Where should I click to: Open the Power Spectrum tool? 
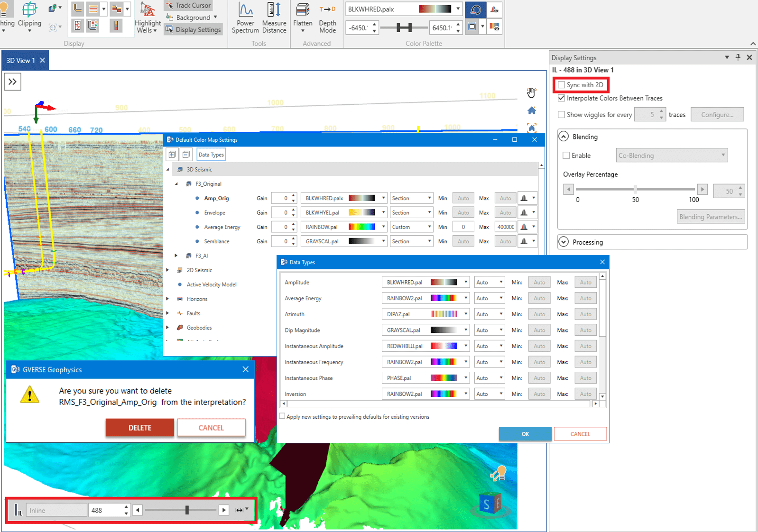[245, 18]
